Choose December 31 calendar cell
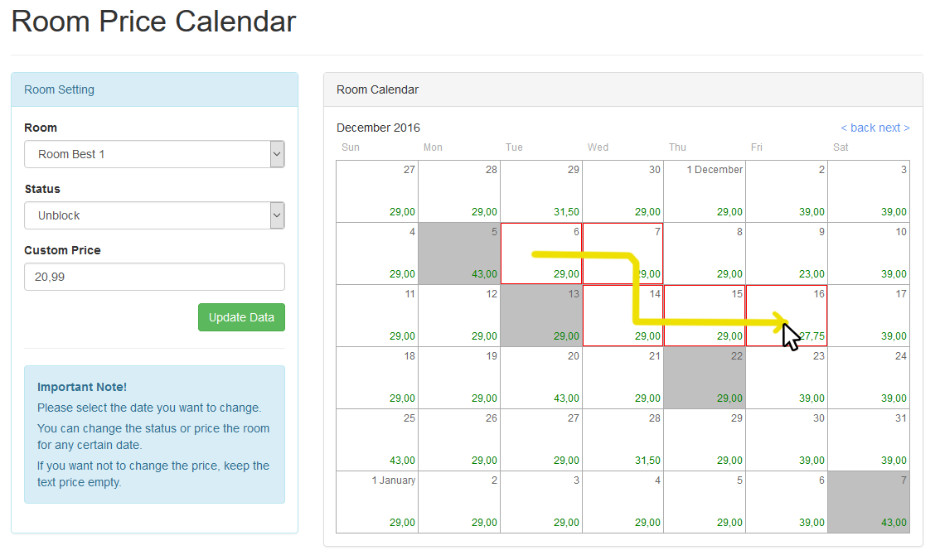Screen dimensions: 940x560 click(x=869, y=440)
